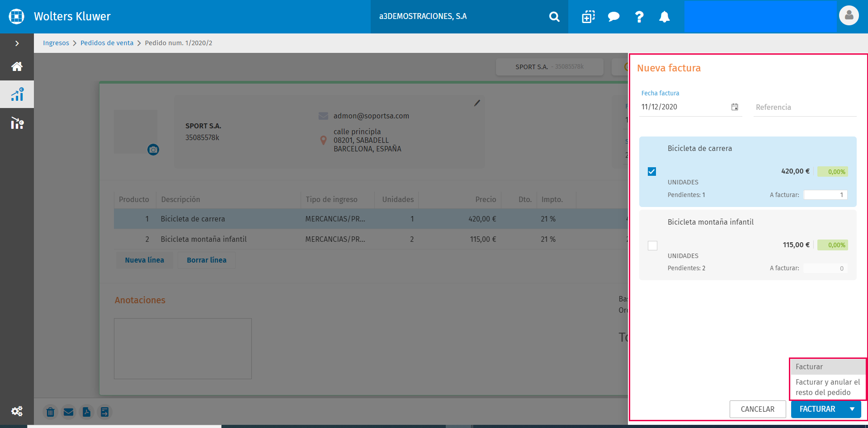Open the income chart sidebar icon
868x428 pixels.
(17, 94)
